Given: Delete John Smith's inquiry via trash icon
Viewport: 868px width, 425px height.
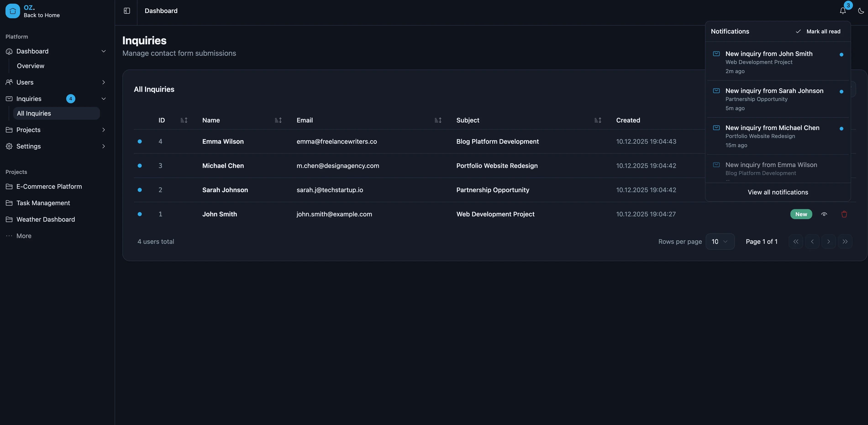Looking at the screenshot, I should pos(844,214).
